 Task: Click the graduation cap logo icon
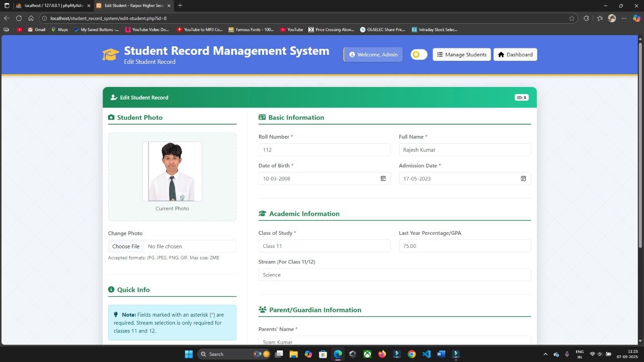click(110, 55)
